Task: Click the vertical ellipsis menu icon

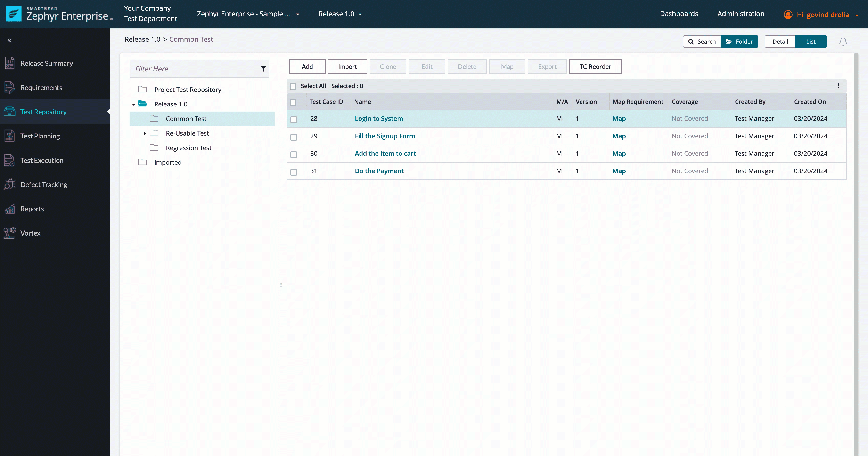Action: pyautogui.click(x=838, y=86)
